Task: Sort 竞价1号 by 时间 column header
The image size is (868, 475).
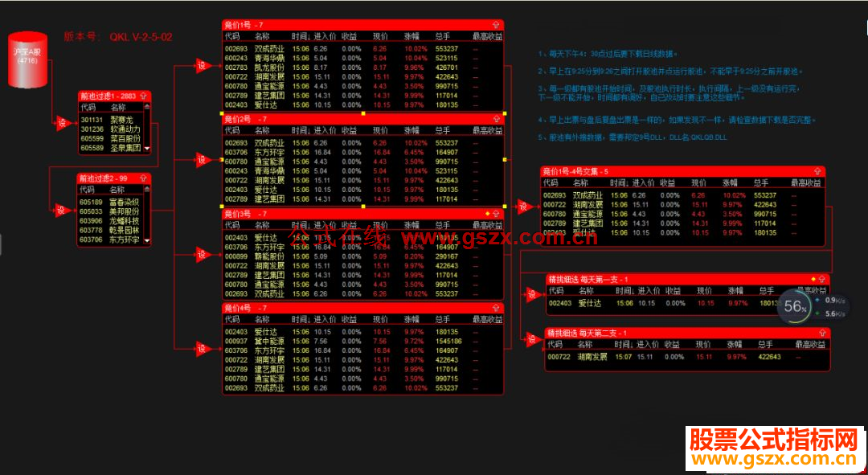Action: click(x=301, y=36)
